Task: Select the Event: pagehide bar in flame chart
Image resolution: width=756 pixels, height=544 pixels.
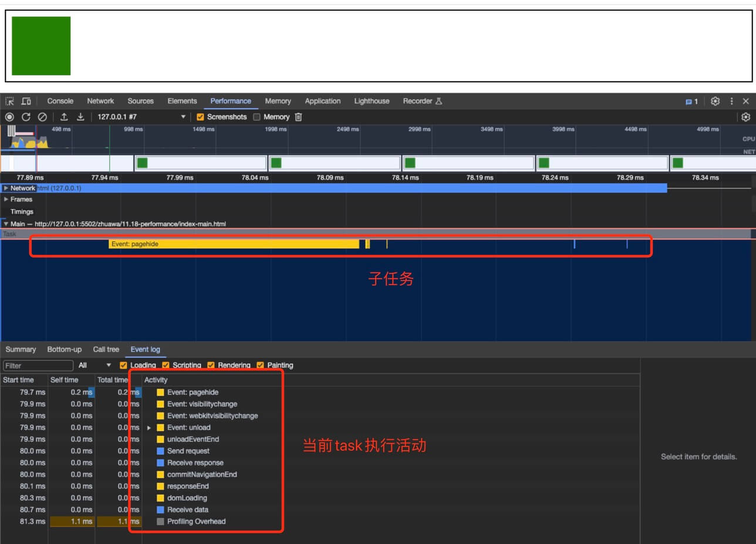Action: click(x=233, y=244)
